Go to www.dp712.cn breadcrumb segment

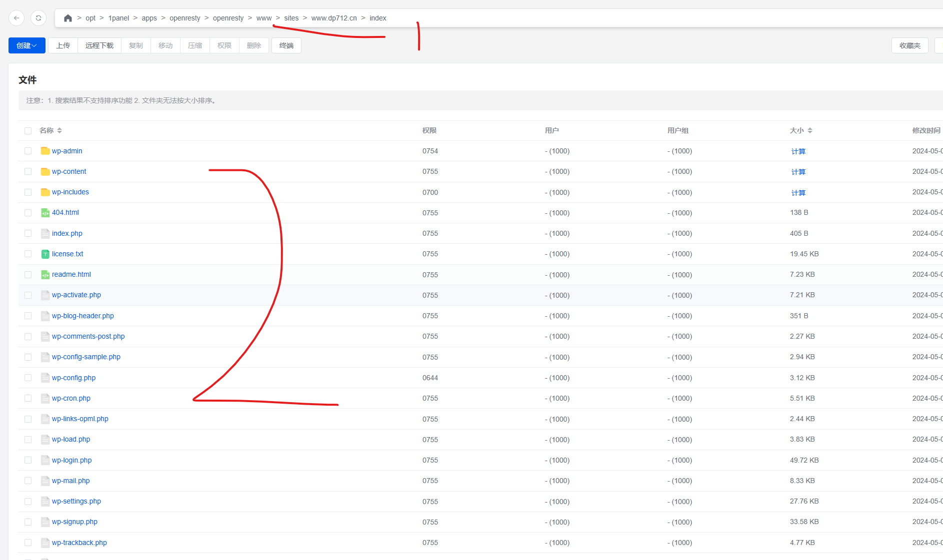(x=334, y=18)
